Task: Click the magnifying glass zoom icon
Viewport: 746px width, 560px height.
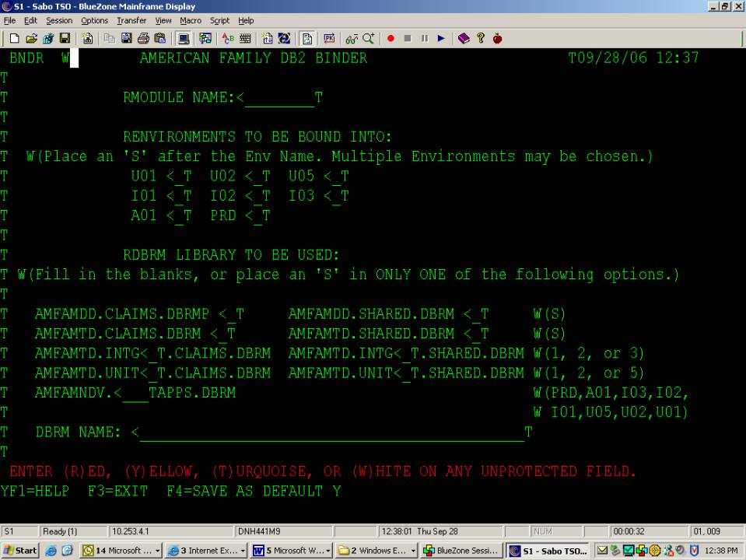Action: 369,39
